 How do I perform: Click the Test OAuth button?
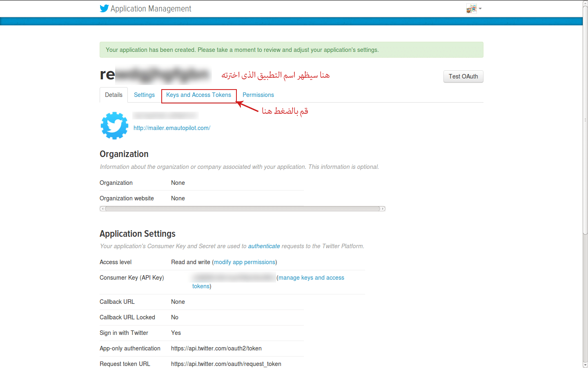pos(463,76)
